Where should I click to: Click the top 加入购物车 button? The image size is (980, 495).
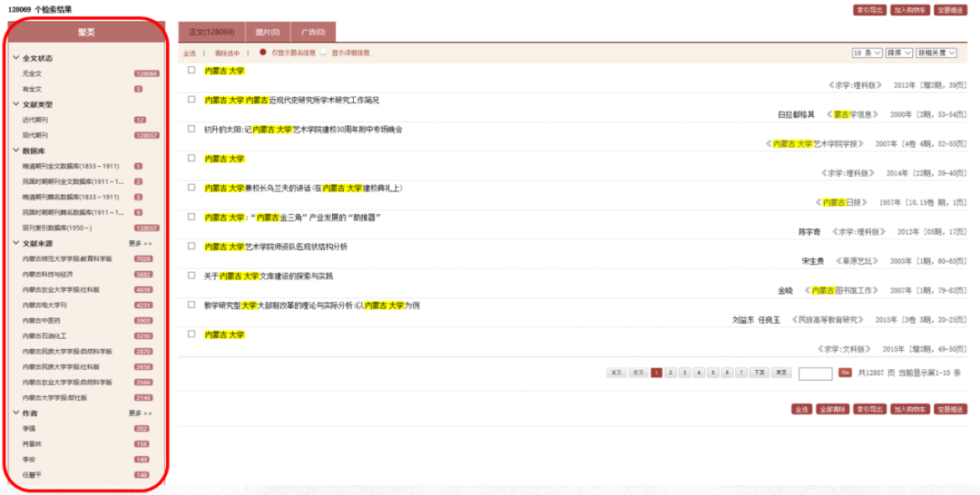pos(910,10)
